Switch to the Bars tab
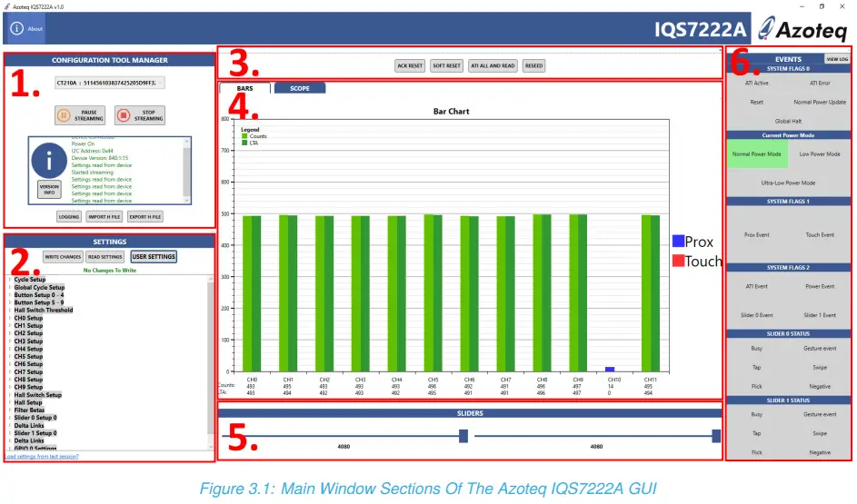The height and width of the screenshot is (504, 857). point(244,88)
